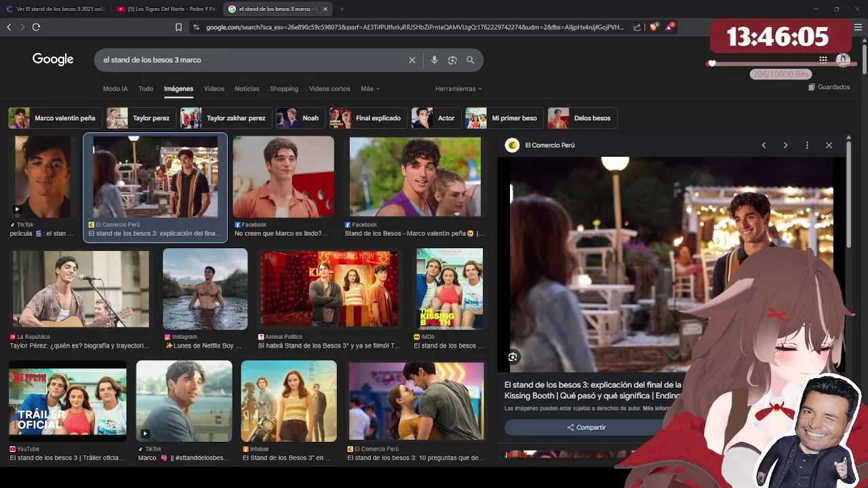Viewport: 868px width, 488px height.
Task: Filter by 'Final explicado' chip
Action: coord(368,118)
